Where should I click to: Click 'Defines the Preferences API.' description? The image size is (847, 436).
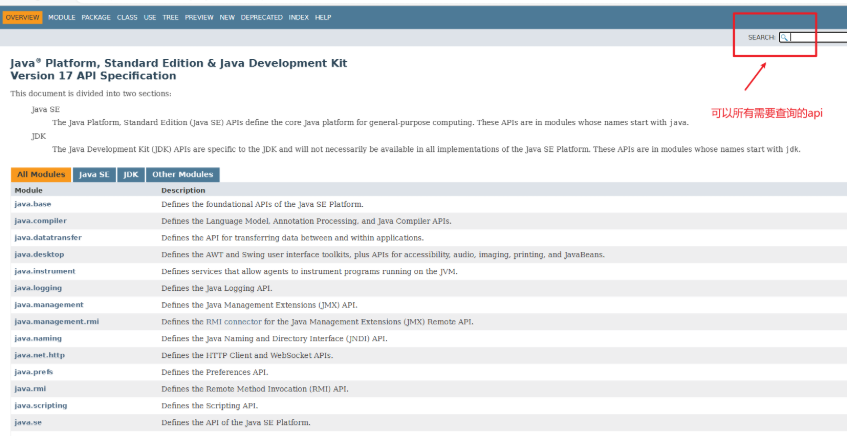(214, 372)
